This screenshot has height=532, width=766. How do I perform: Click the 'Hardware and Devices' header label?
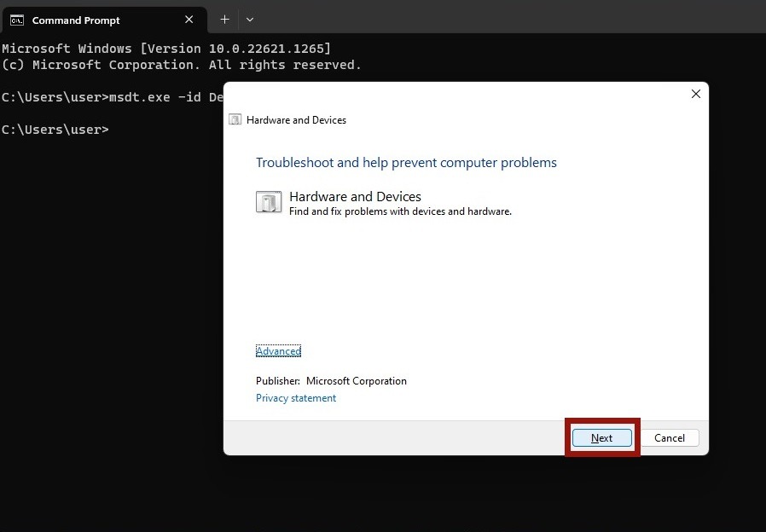(295, 120)
